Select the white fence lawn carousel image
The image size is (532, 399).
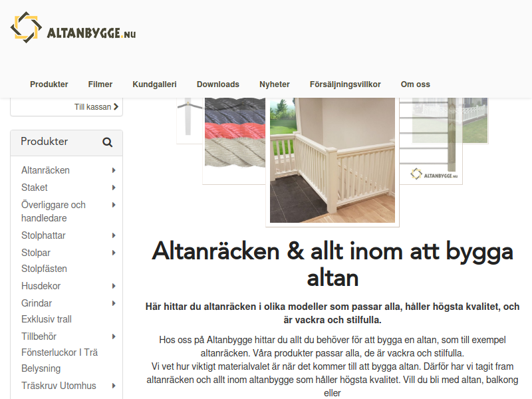[x=475, y=120]
